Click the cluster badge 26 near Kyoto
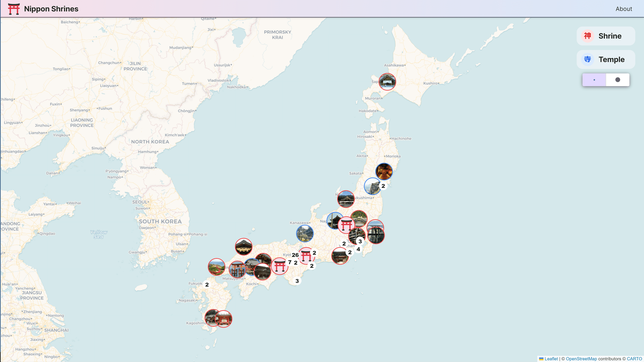The height and width of the screenshot is (362, 644). [x=295, y=255]
